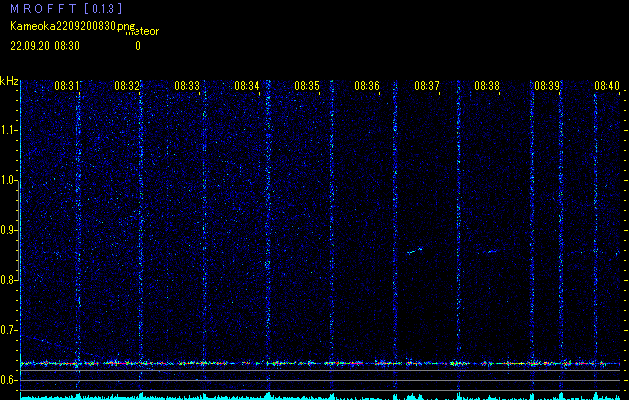Click the meteor echo streak after 08:36
Viewport: 629px width, 400px height.
coord(414,251)
